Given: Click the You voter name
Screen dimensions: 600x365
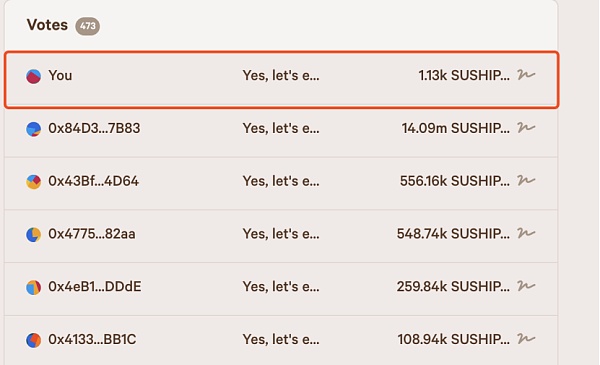Looking at the screenshot, I should (60, 75).
